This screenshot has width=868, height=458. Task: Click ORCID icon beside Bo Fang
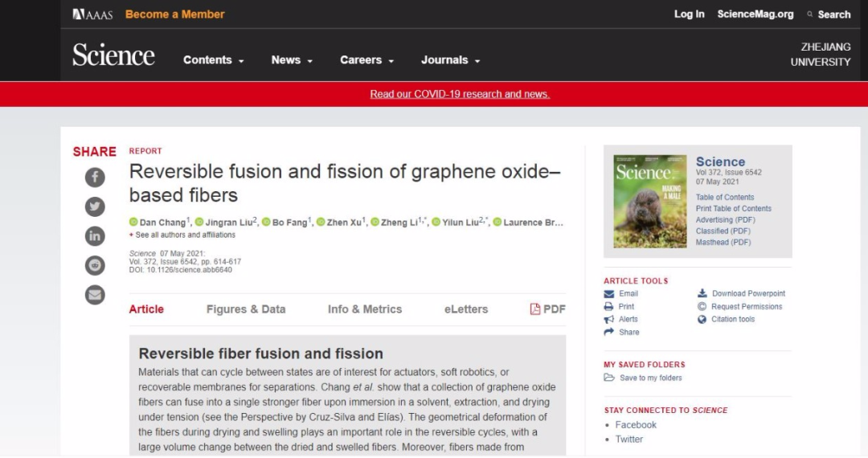pyautogui.click(x=266, y=222)
